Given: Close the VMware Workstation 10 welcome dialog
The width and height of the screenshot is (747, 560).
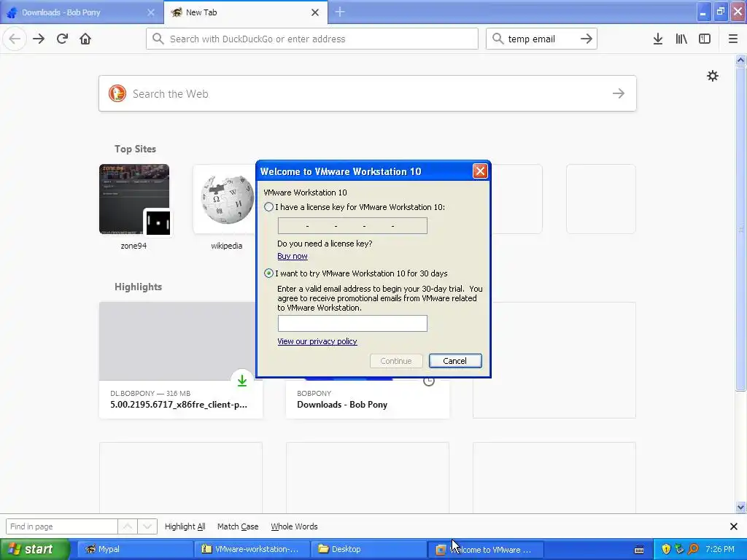Looking at the screenshot, I should click(480, 171).
